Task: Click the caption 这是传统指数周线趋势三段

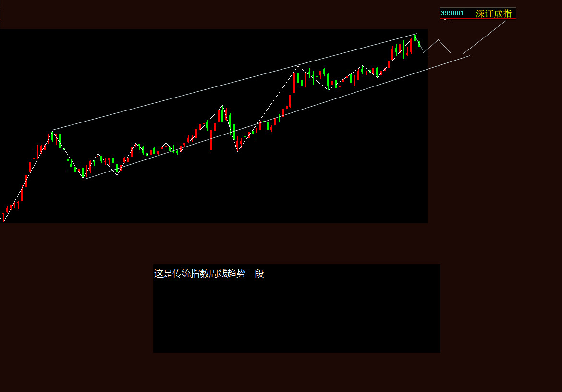Action: (209, 273)
